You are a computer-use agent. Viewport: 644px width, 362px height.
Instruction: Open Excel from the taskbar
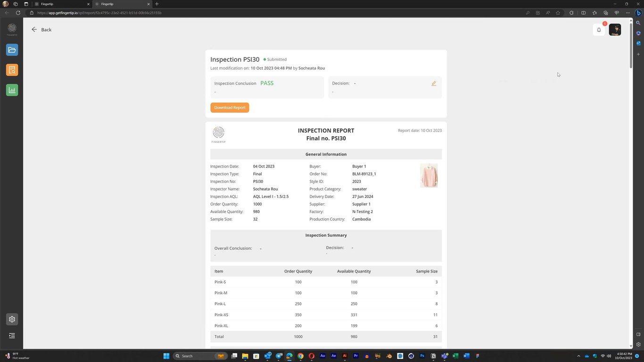click(x=455, y=356)
